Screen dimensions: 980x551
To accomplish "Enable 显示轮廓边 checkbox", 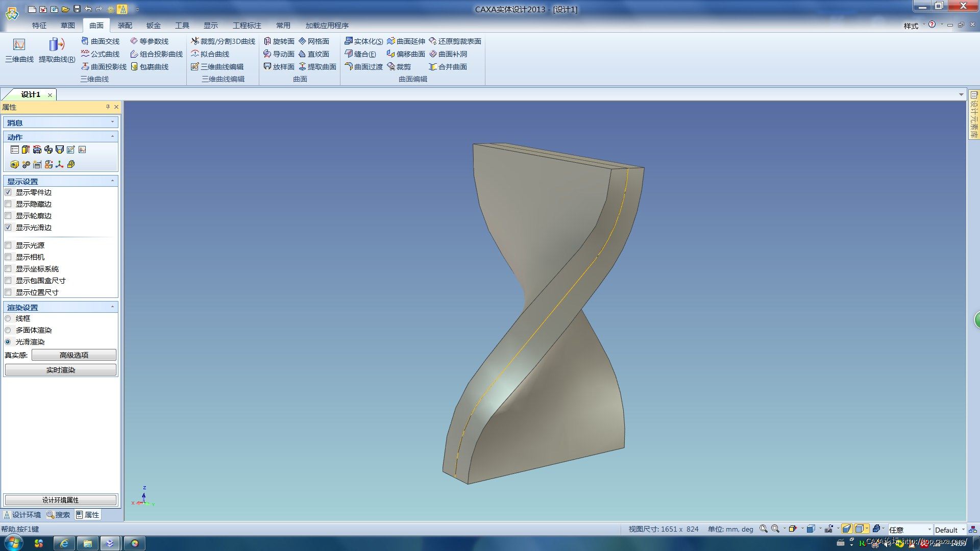I will (x=8, y=216).
